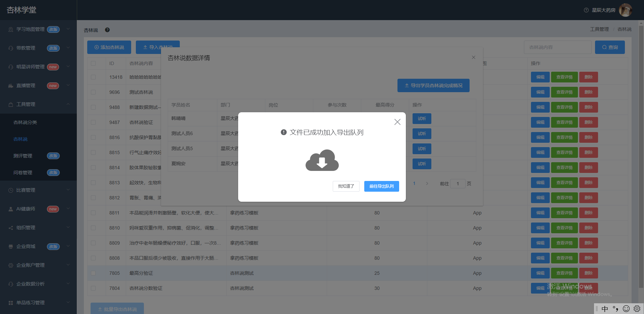Open 杏林说分类 submenu item

point(38,122)
